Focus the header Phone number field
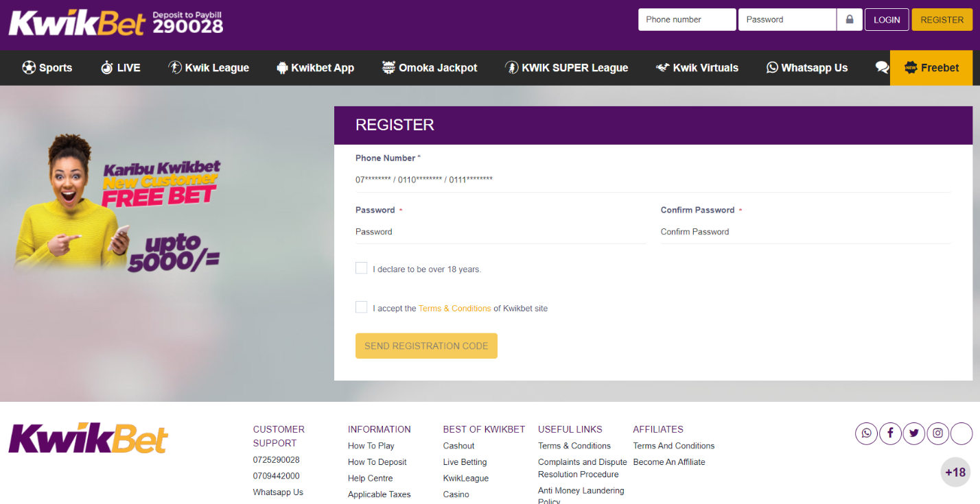980x504 pixels. pos(687,20)
